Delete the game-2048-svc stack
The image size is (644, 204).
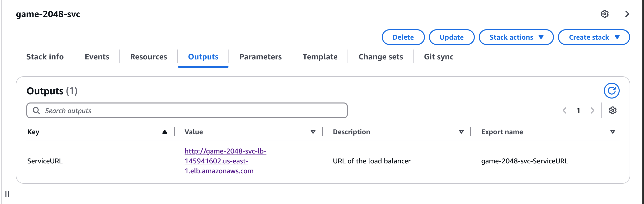tap(403, 37)
